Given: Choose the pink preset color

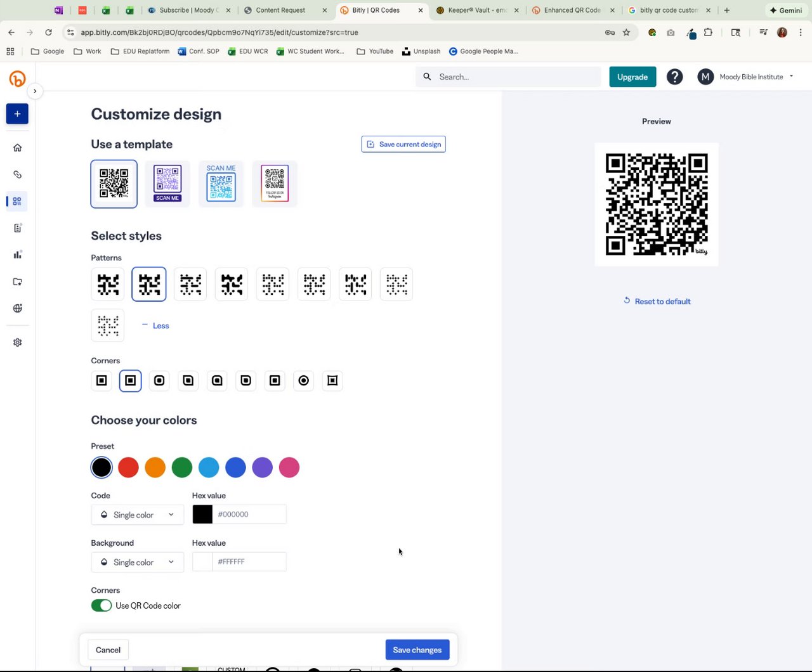Looking at the screenshot, I should click(x=289, y=467).
